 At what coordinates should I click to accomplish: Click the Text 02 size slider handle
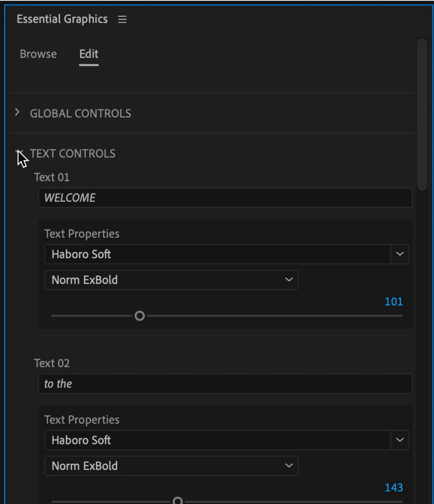click(x=177, y=500)
